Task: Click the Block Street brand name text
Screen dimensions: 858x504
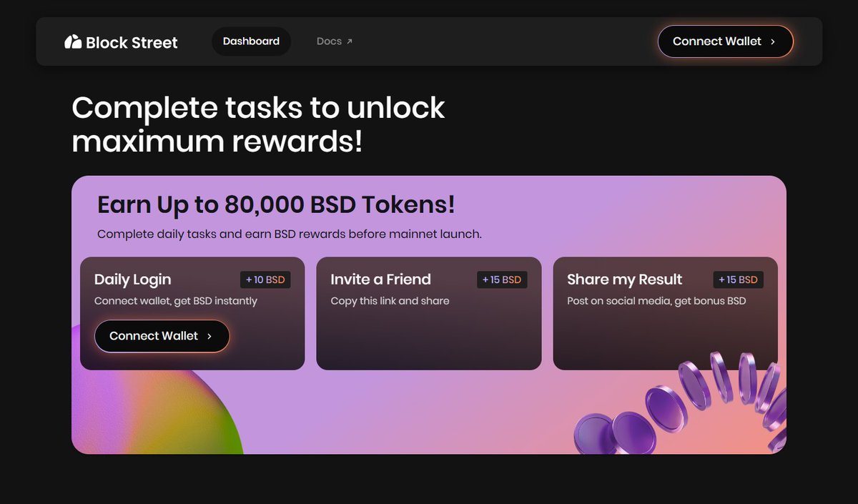Action: (132, 43)
